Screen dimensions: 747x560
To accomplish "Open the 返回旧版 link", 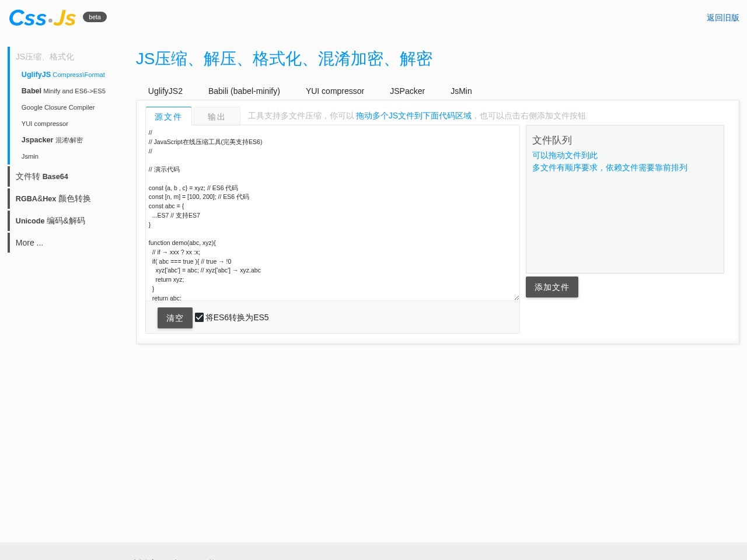I will [722, 17].
